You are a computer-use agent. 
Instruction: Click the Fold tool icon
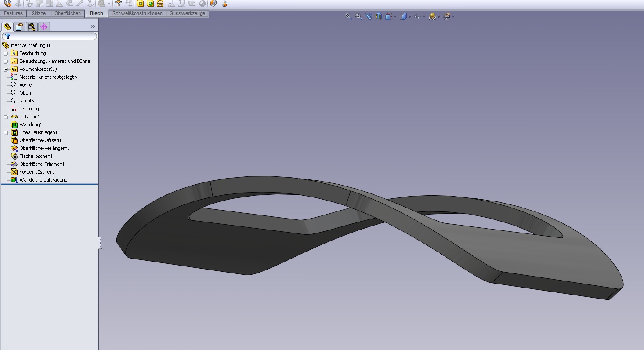[x=181, y=3]
